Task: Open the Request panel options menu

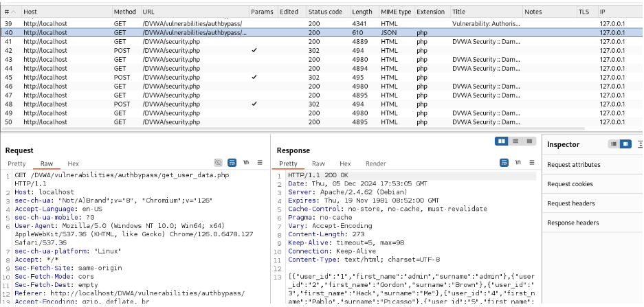Action: [260, 163]
